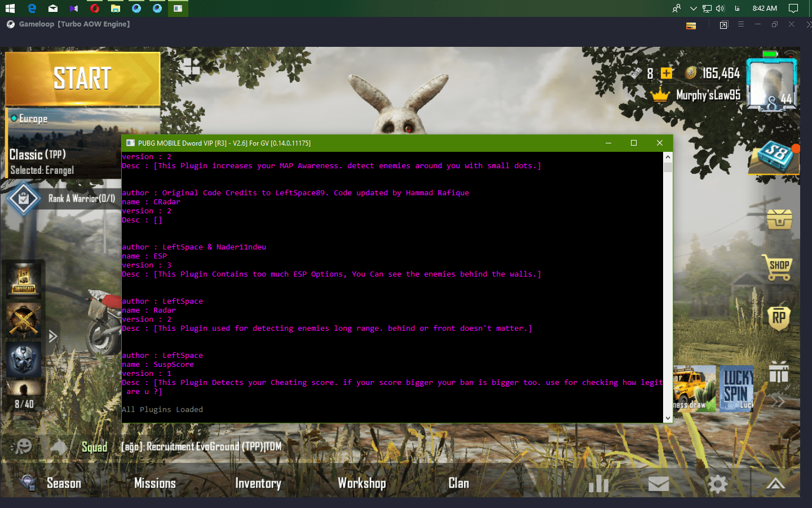Open the Inventory tab
This screenshot has width=812, height=508.
click(x=258, y=483)
